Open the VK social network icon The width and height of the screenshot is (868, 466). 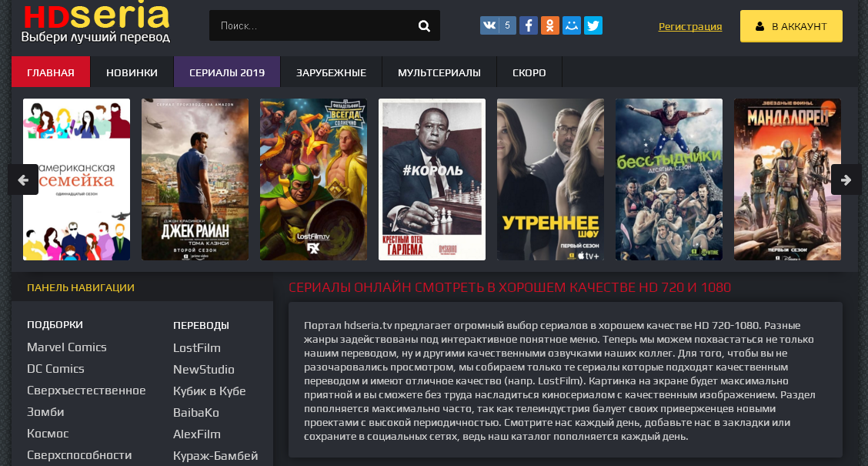coord(489,25)
